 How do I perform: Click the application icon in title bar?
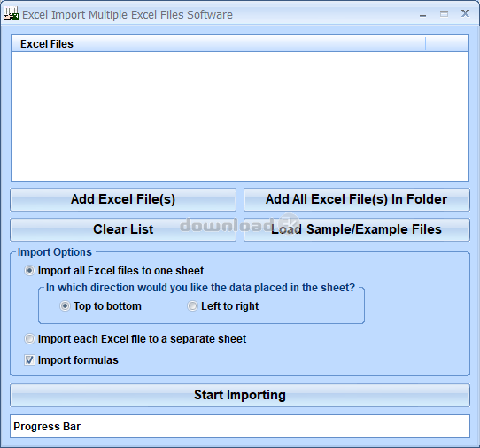pyautogui.click(x=12, y=14)
